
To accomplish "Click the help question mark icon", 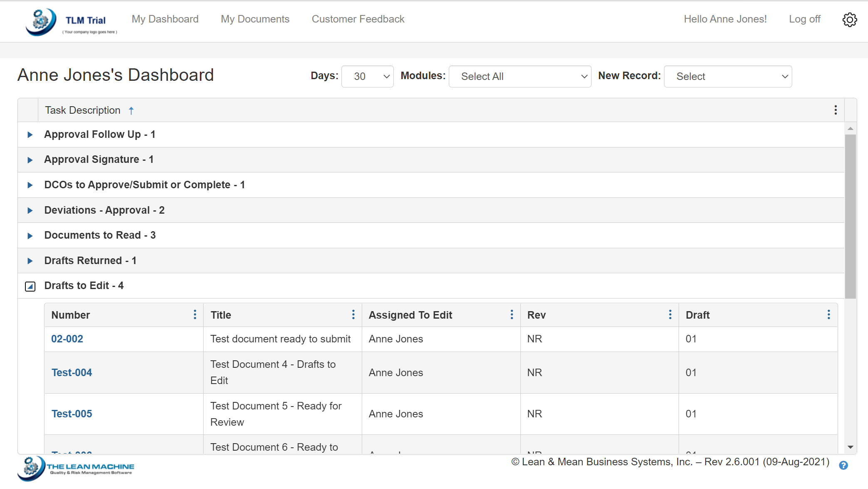I will [x=843, y=465].
